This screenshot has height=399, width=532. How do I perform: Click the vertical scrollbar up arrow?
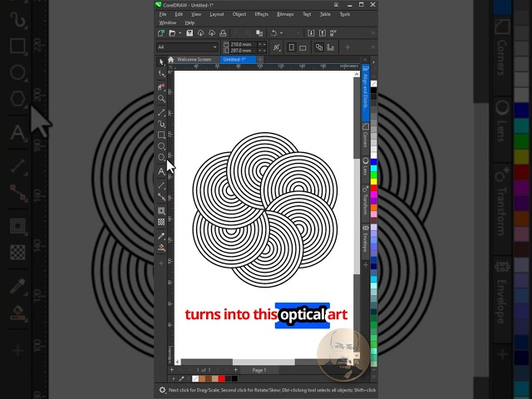point(357,74)
